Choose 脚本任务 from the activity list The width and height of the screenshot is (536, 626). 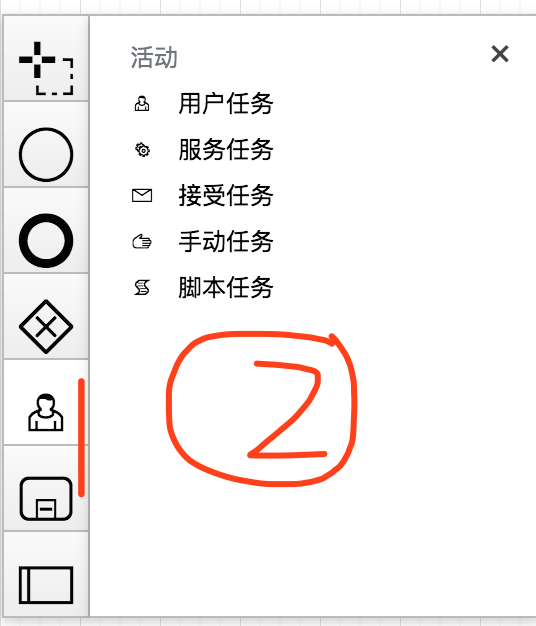[225, 287]
